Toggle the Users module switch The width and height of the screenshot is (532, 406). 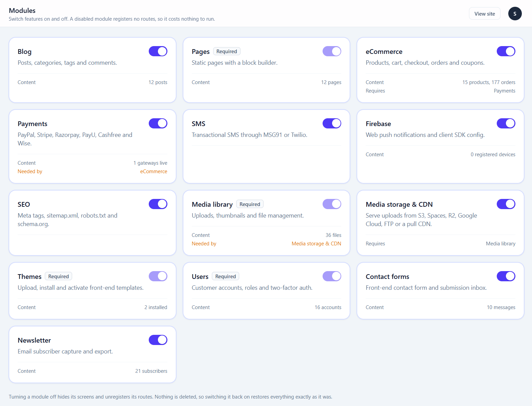tap(332, 276)
